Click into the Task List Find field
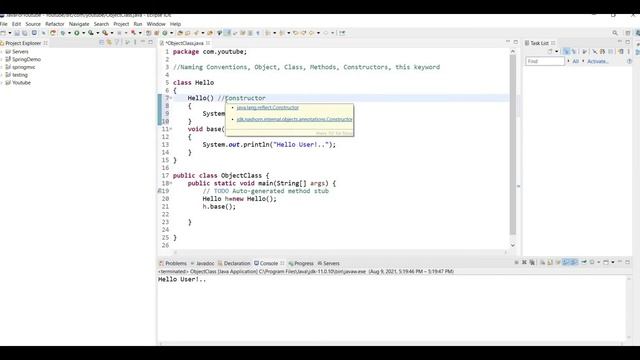This screenshot has height=360, width=640. [x=545, y=61]
